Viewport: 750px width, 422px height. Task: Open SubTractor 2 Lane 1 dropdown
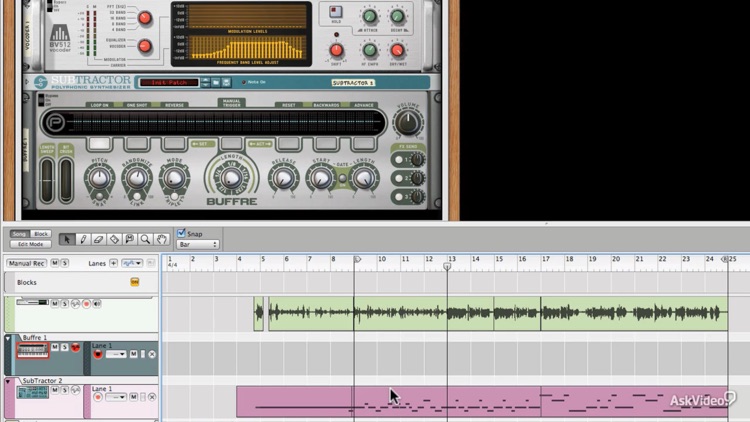[x=116, y=397]
